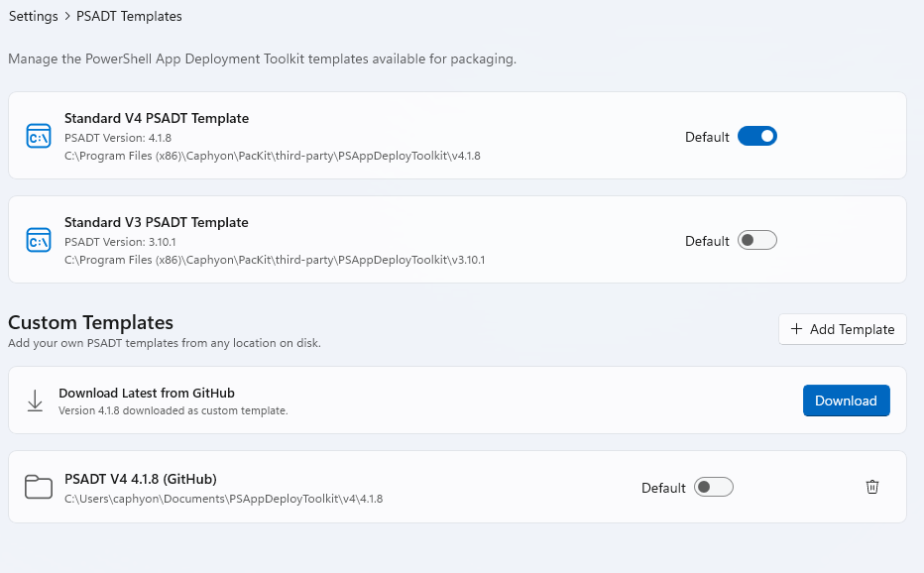Go back to Settings in the breadcrumb
The width and height of the screenshot is (924, 573).
click(x=33, y=17)
